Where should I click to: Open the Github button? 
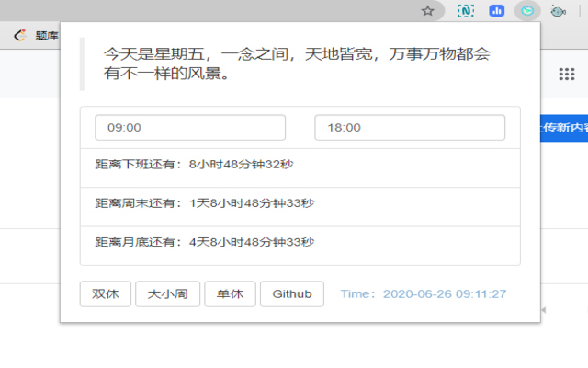[292, 294]
